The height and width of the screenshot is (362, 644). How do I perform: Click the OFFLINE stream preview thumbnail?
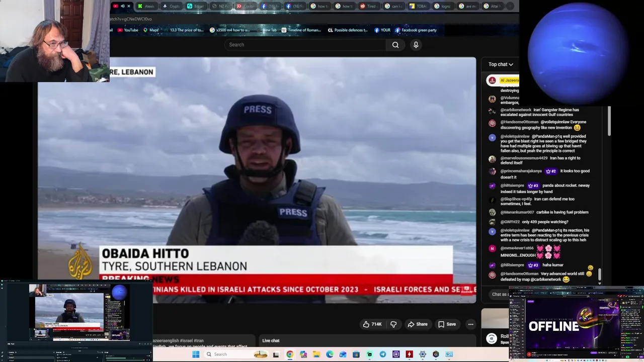[x=576, y=324]
